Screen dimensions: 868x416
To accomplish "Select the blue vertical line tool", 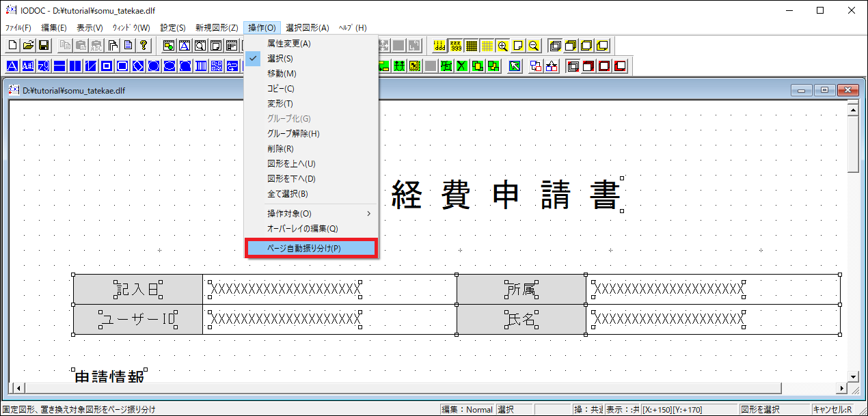I will tap(75, 66).
